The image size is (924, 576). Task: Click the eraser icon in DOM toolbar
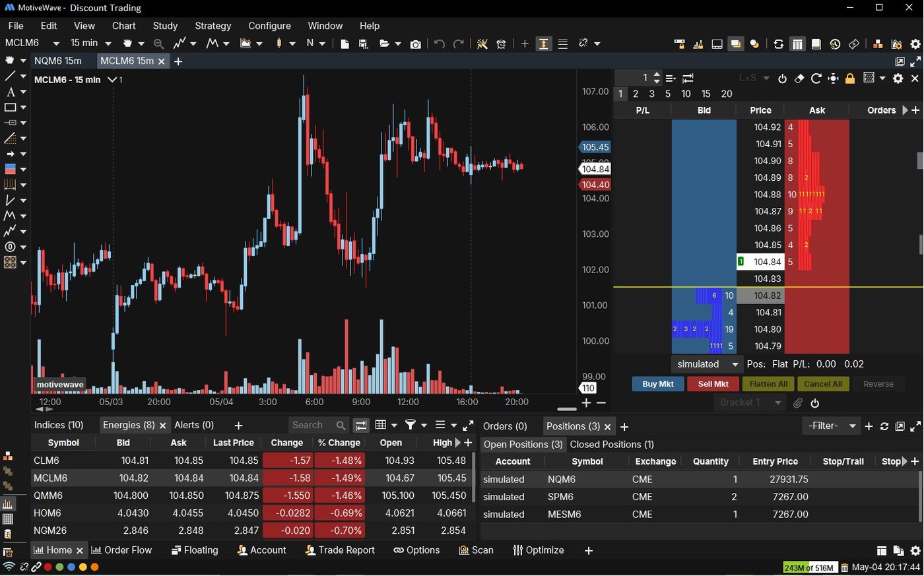click(799, 78)
